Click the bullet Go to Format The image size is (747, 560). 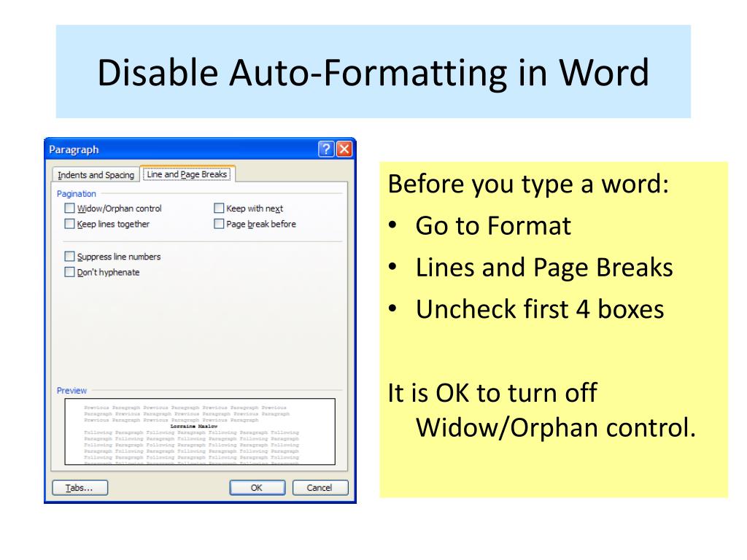point(493,226)
